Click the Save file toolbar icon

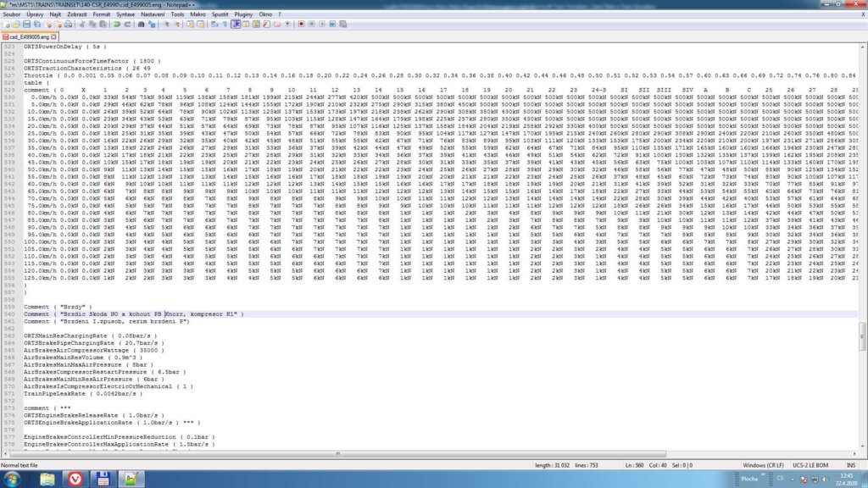pyautogui.click(x=26, y=25)
